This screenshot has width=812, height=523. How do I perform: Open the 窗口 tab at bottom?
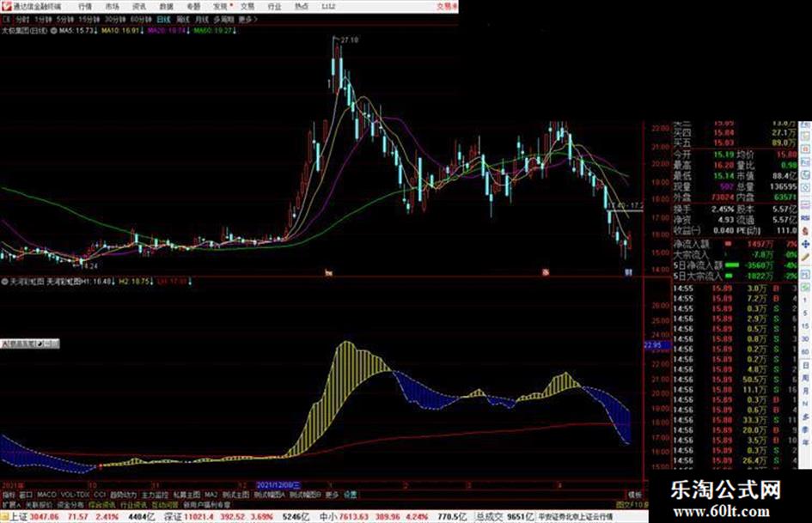[x=26, y=495]
